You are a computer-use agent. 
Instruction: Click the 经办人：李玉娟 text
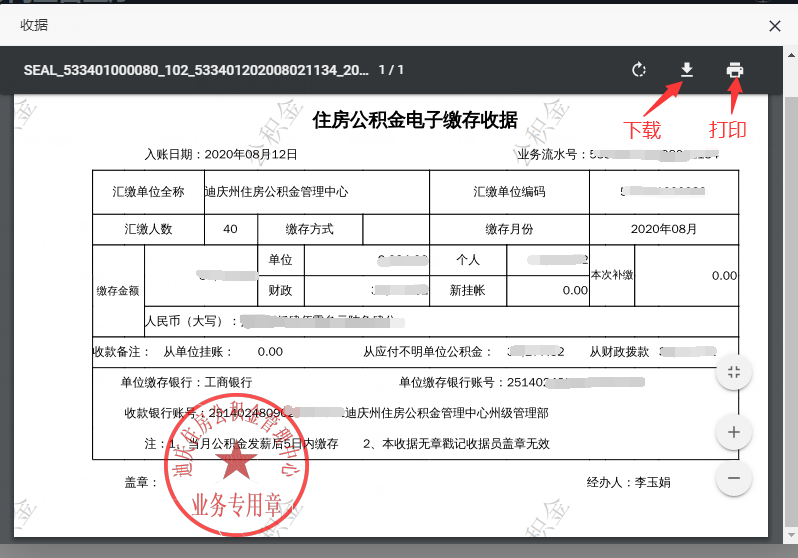(628, 482)
